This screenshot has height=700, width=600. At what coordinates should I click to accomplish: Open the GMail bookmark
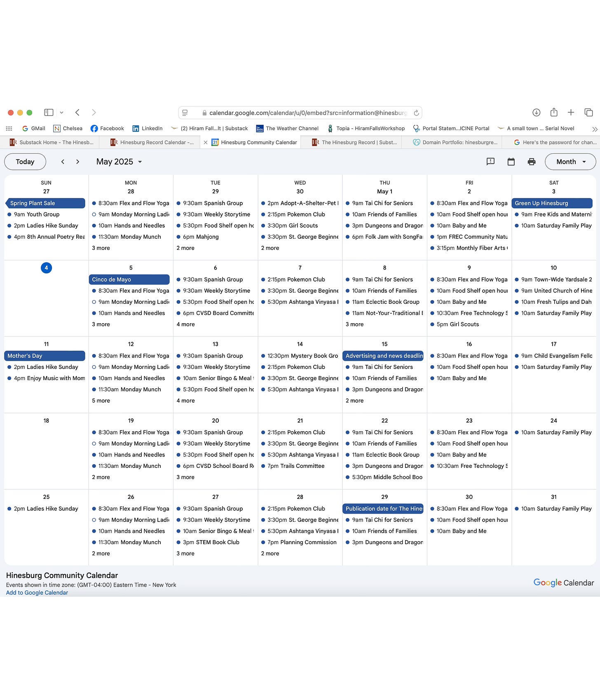[34, 128]
